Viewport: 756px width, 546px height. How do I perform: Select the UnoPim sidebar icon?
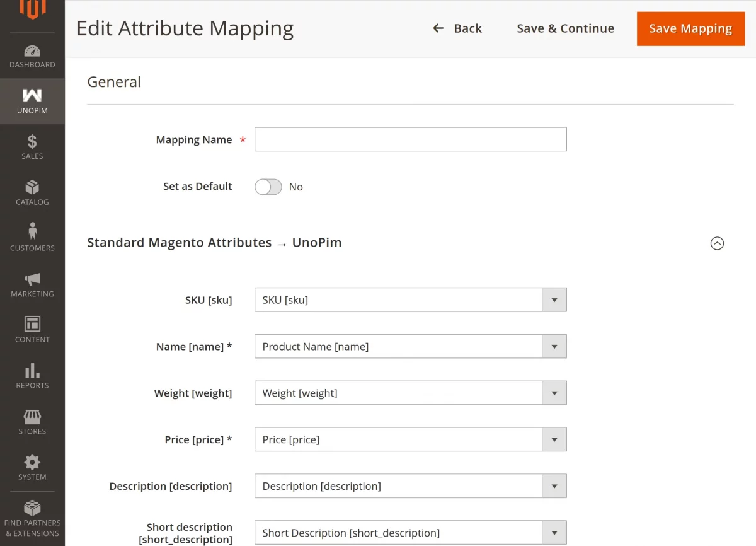click(x=32, y=95)
